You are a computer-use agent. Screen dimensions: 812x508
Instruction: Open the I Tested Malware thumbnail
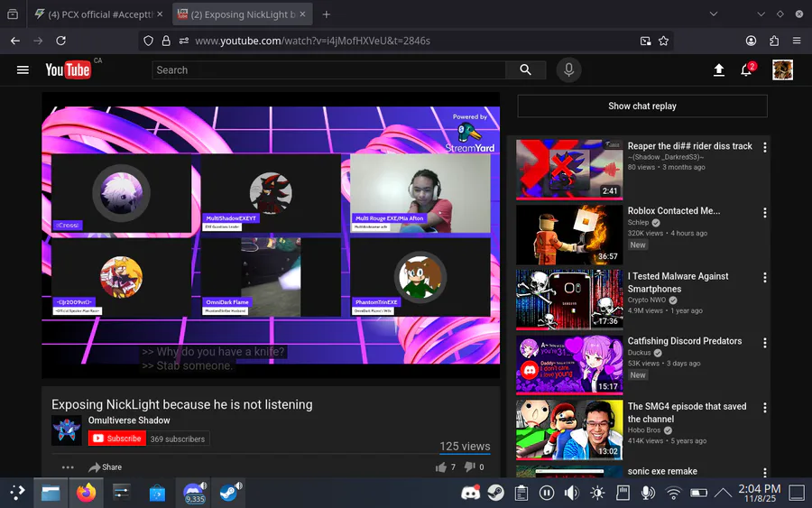point(569,300)
